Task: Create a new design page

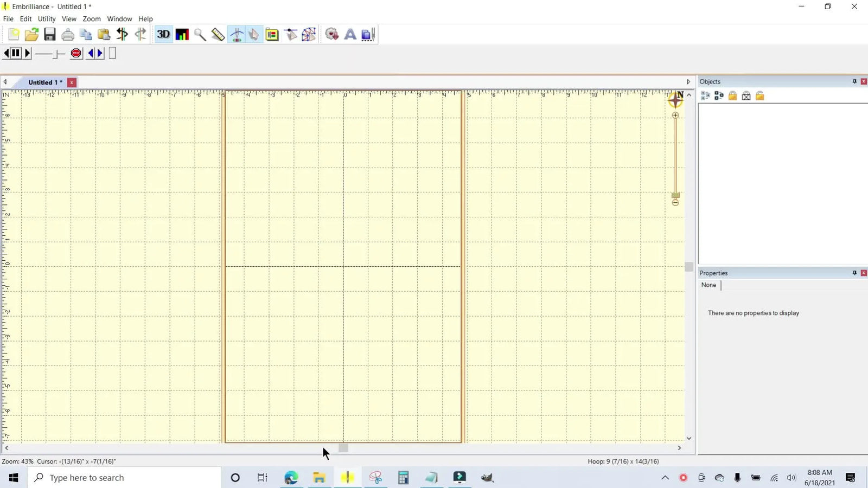Action: tap(14, 35)
